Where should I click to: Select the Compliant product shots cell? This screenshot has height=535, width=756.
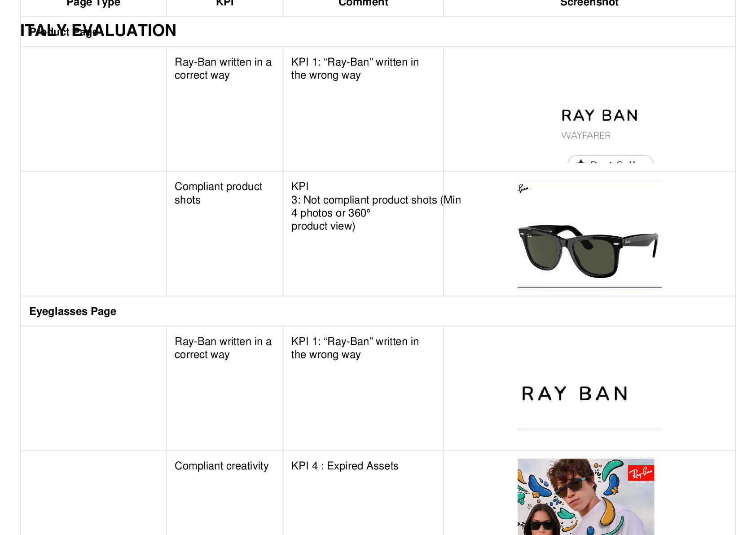coord(219,193)
